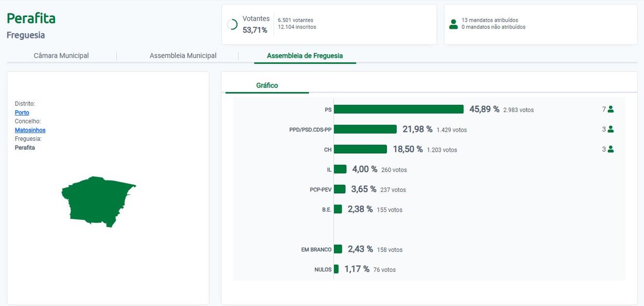Click the B.E. result bar
644x306 pixels.
338,209
